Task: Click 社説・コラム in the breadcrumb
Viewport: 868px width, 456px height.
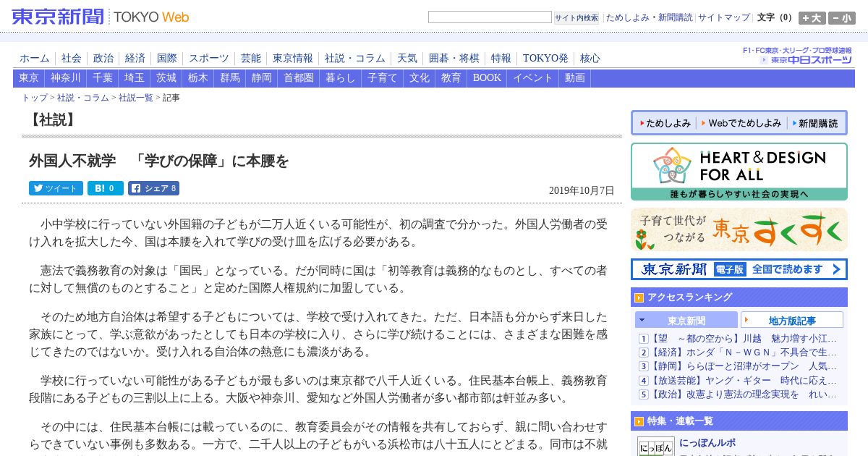Action: click(x=83, y=98)
